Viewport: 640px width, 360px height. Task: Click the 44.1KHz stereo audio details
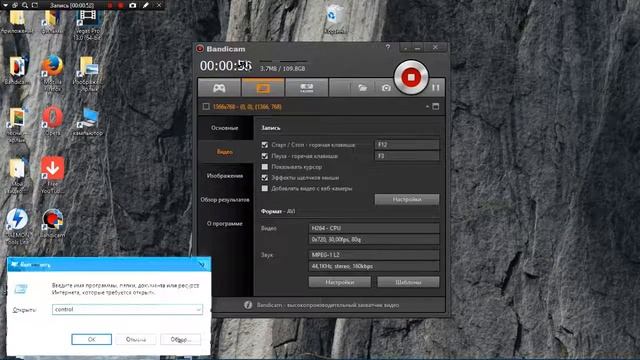(374, 266)
